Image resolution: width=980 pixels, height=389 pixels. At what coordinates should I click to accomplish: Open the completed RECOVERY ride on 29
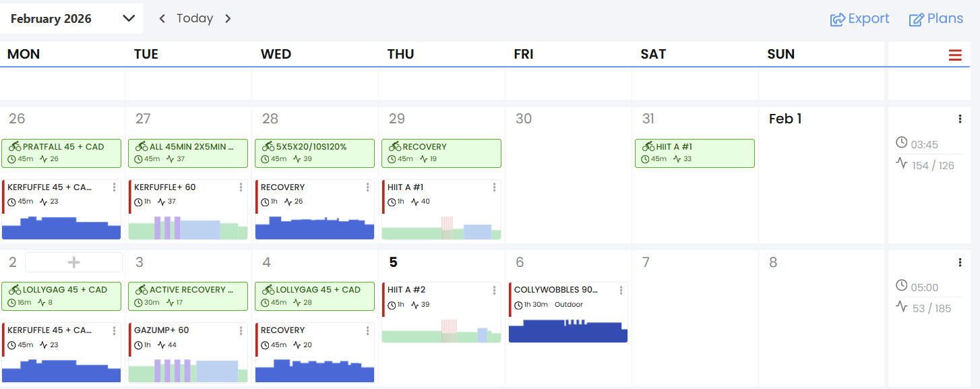click(441, 153)
